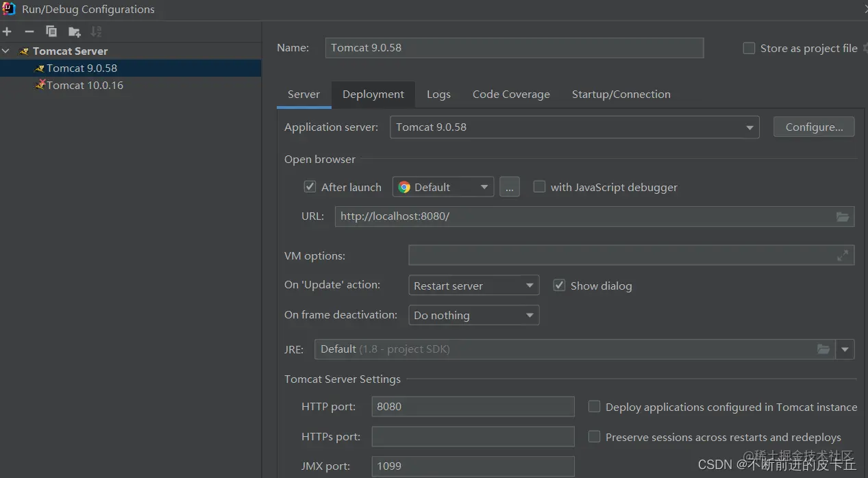Viewport: 868px width, 478px height.
Task: Click the Name input field
Action: [x=514, y=48]
